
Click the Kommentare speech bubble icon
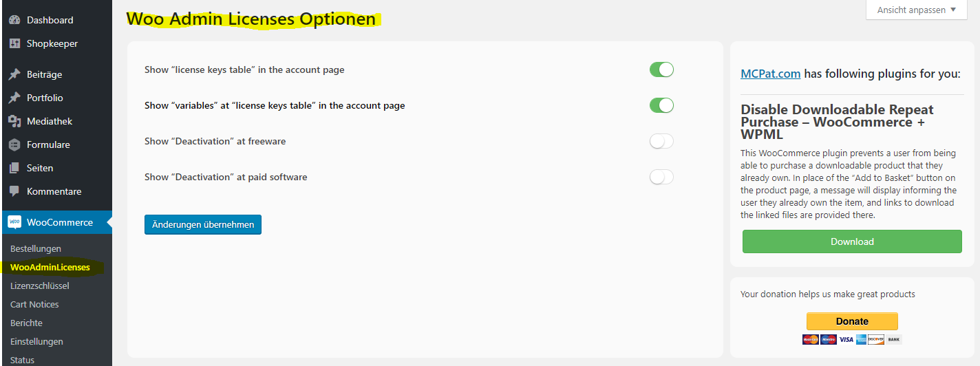[x=14, y=191]
